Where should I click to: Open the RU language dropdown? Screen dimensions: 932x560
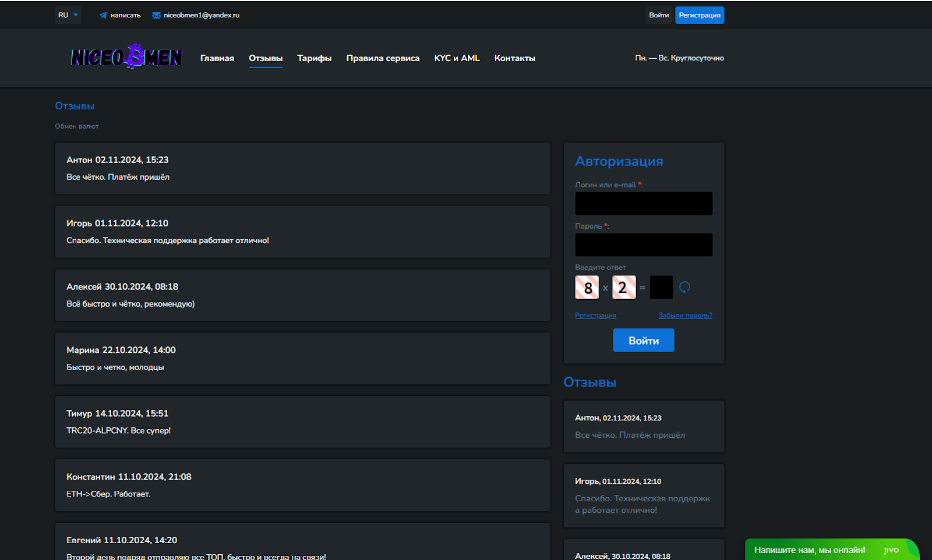tap(68, 15)
